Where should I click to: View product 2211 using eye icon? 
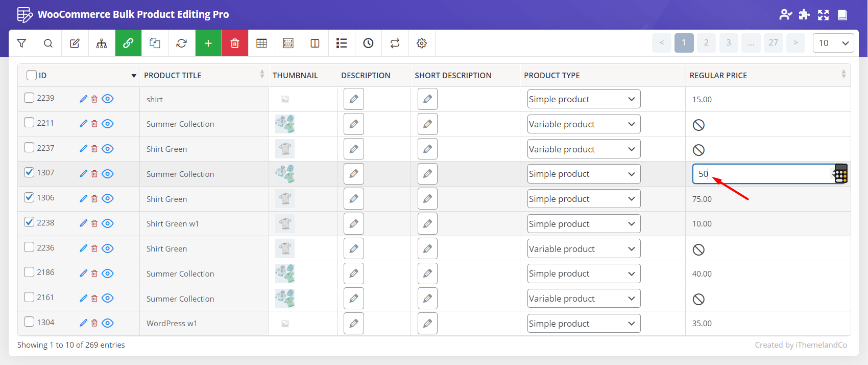pyautogui.click(x=108, y=124)
